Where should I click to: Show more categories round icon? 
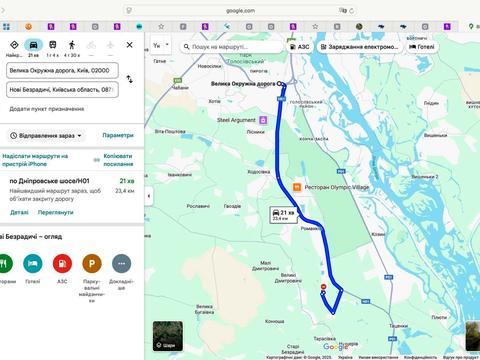[x=121, y=263]
